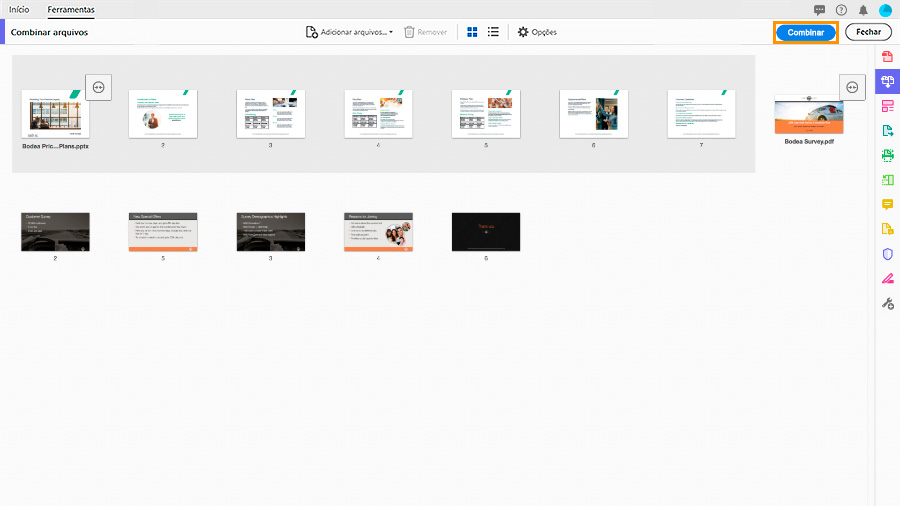900x506 pixels.
Task: Select the Bodea Survey.pdf thumbnail
Action: point(809,114)
